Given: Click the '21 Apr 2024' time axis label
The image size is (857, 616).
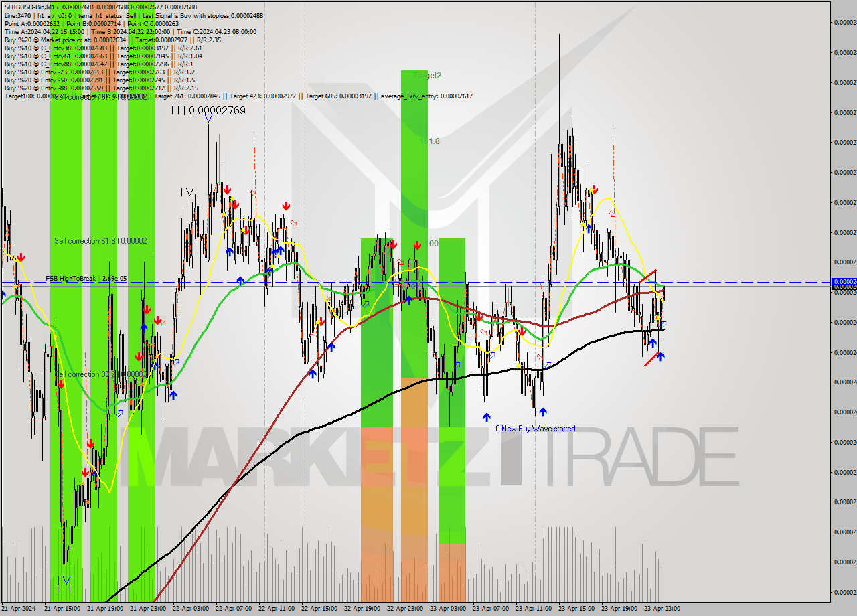Looking at the screenshot, I should pyautogui.click(x=19, y=609).
